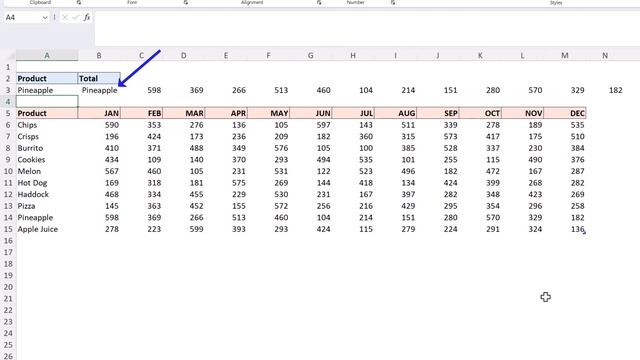Select the 'Apple Juice' product cell
Screen dimensions: 640x360
pyautogui.click(x=47, y=229)
